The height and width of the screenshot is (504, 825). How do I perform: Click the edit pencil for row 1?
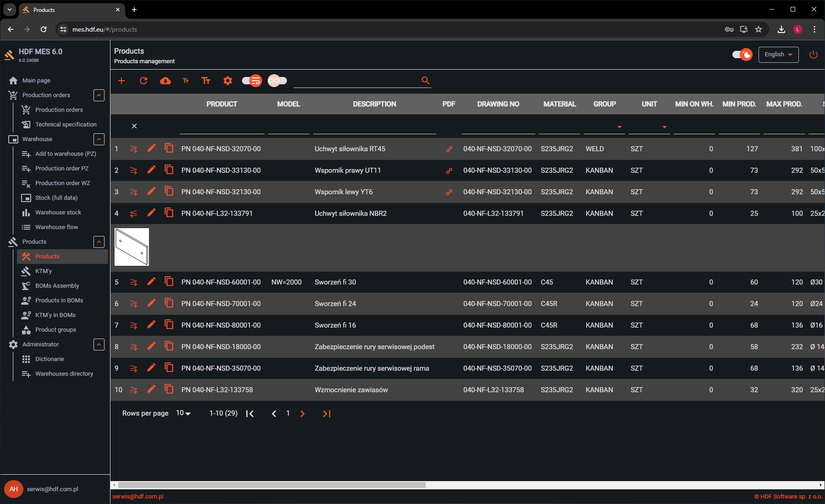pyautogui.click(x=151, y=148)
